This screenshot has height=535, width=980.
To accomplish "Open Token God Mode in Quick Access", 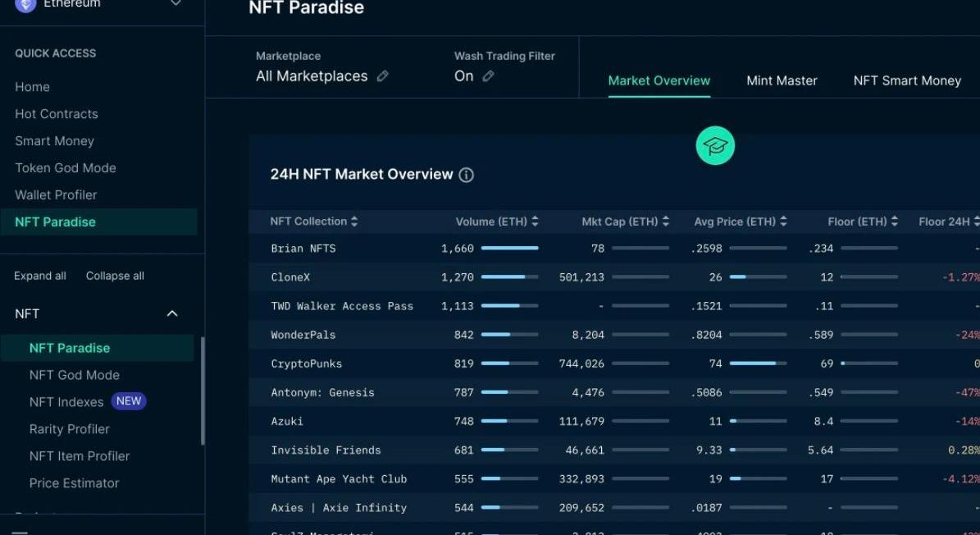I will pos(66,168).
